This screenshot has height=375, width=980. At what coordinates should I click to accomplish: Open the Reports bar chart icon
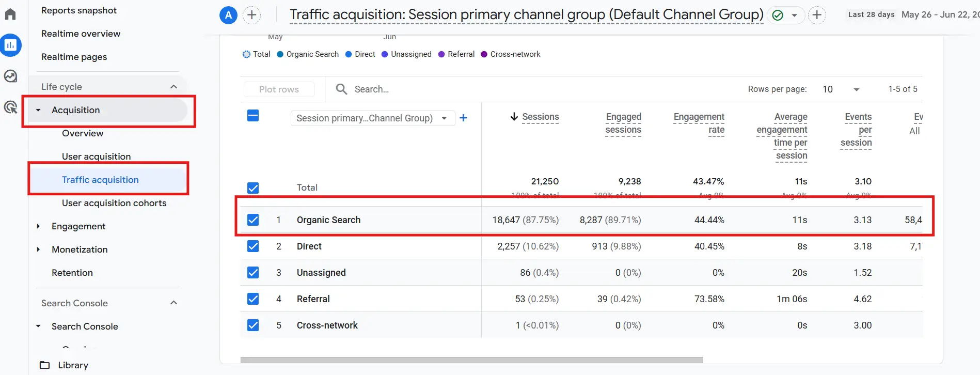(10, 45)
